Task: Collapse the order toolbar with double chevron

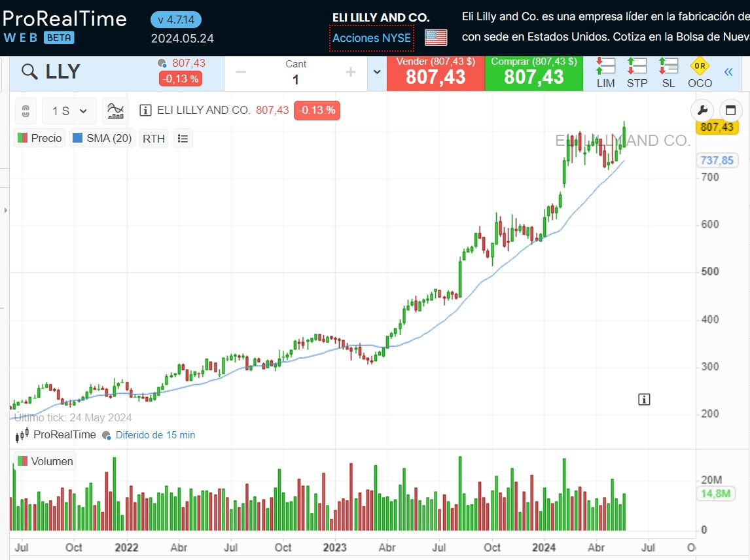Action: pos(728,73)
